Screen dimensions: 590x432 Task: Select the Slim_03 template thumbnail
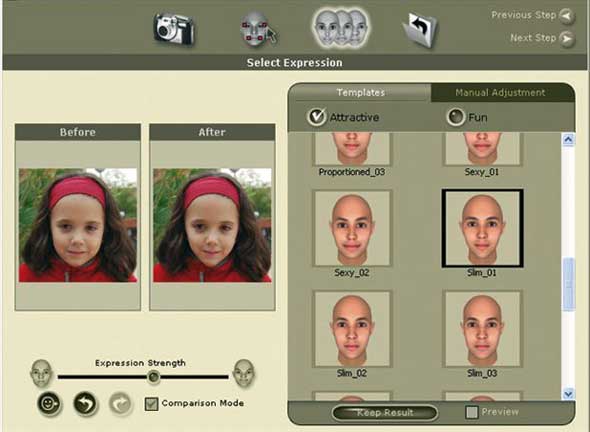[482, 329]
